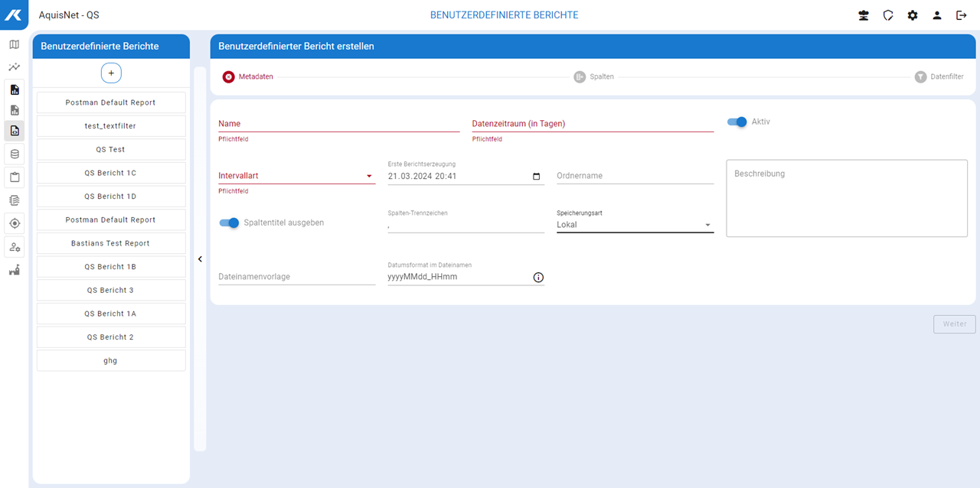
Task: Add a new report with plus button
Action: pyautogui.click(x=111, y=73)
